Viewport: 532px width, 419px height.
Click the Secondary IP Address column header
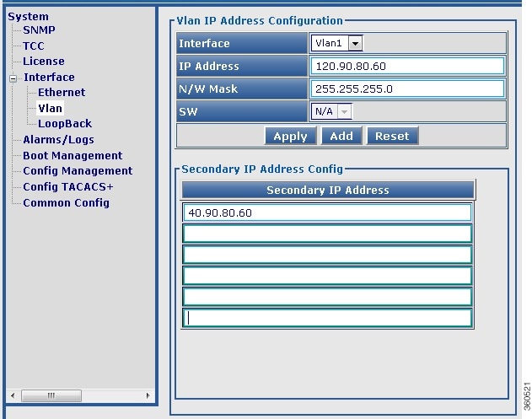(328, 190)
